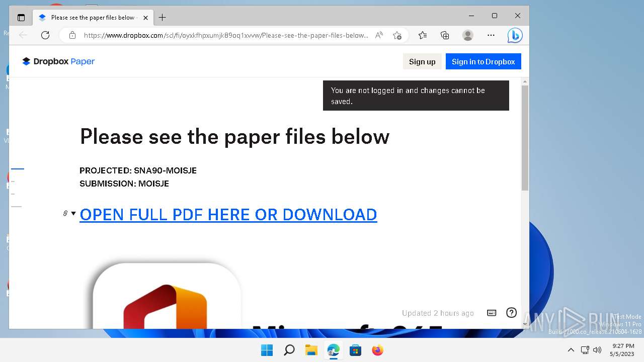Open the Favorites list icon
This screenshot has width=644, height=362.
tap(423, 35)
